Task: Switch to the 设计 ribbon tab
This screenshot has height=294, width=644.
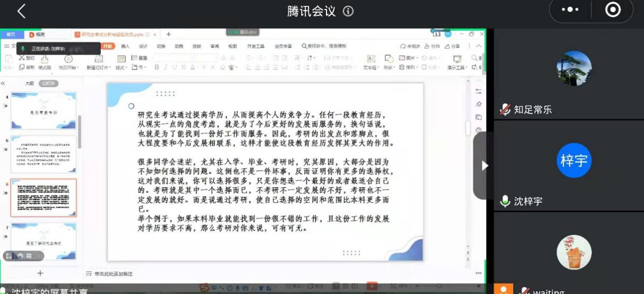Action: 143,46
